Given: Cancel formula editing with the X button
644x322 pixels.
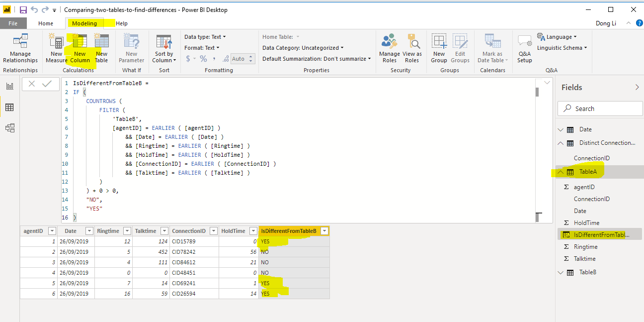Looking at the screenshot, I should [32, 85].
